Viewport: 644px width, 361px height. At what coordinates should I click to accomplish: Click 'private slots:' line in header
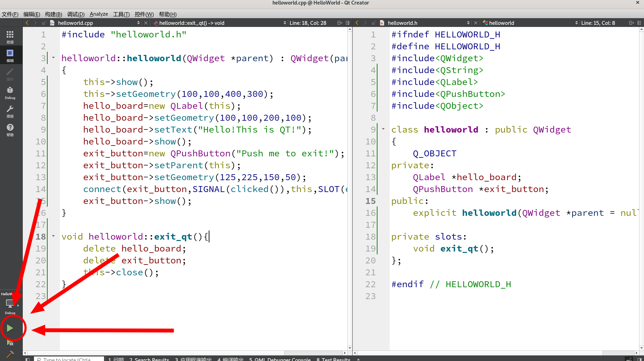[429, 236]
